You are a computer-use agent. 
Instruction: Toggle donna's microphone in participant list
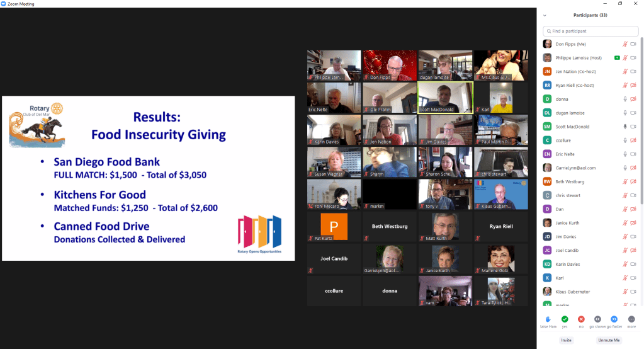point(625,99)
